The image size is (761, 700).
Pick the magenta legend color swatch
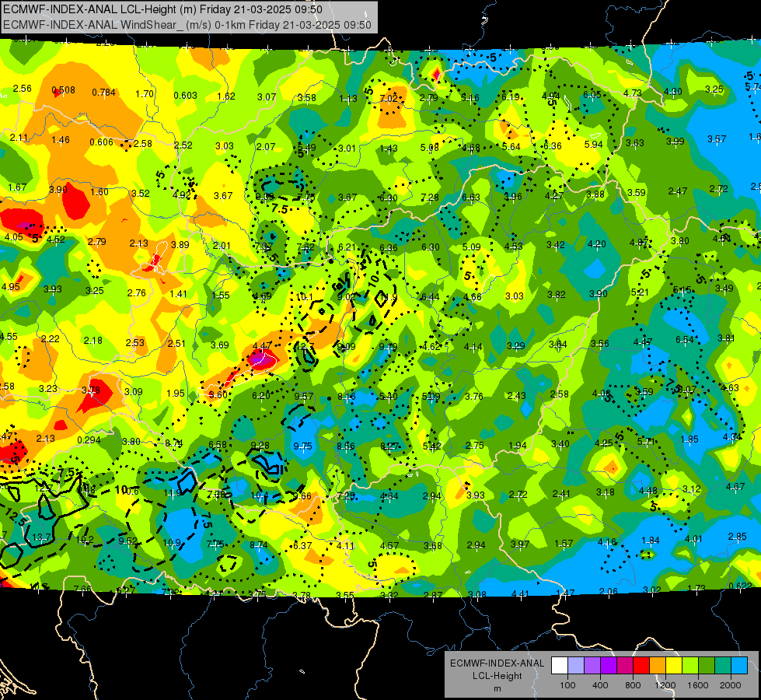[625, 666]
